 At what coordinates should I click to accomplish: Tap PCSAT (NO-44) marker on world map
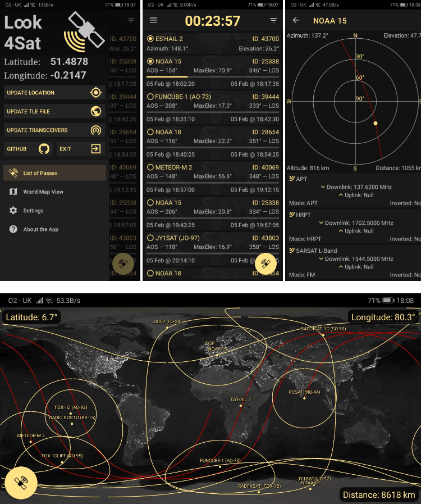(304, 398)
